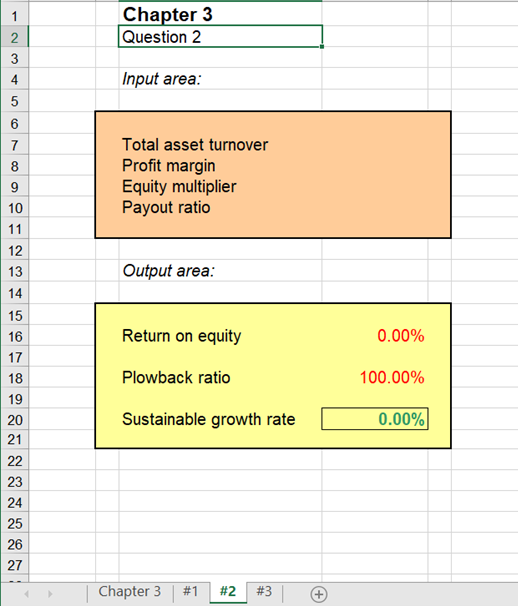The width and height of the screenshot is (518, 606).
Task: Select the Sustainable growth rate label
Action: coord(209,419)
